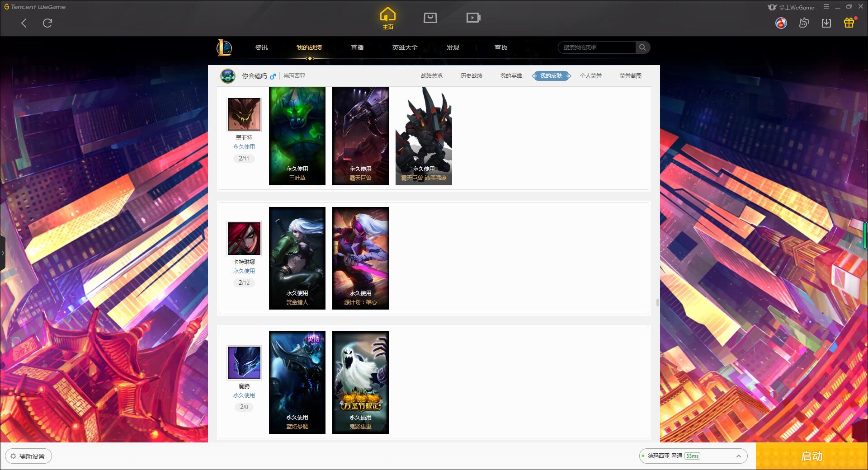Open the hamburger menu icon
Viewport: 868px width, 470px height.
coord(826,7)
